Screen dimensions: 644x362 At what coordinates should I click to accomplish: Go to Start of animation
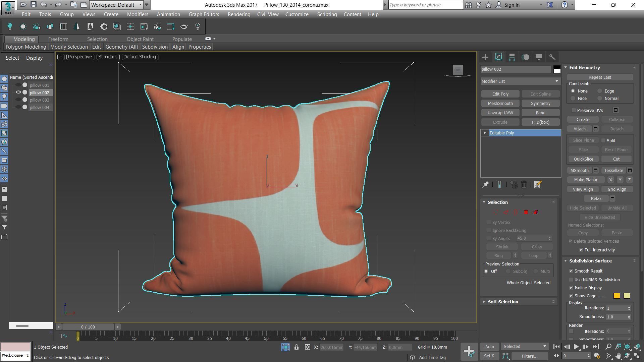click(556, 347)
